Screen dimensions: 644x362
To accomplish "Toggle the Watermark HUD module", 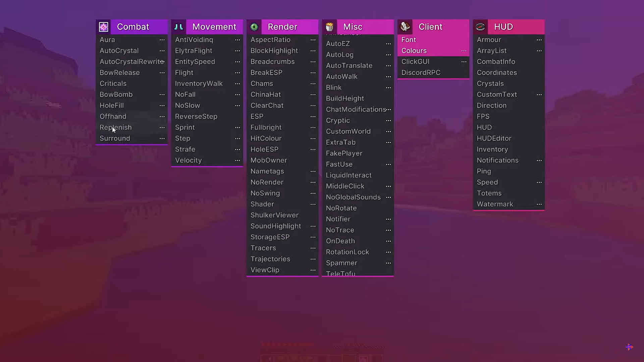I will 495,204.
